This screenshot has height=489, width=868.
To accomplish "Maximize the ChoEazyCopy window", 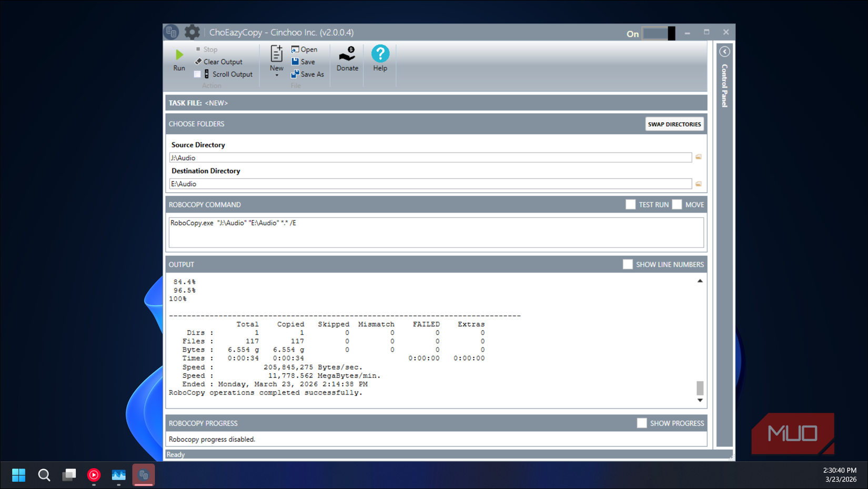I will [x=706, y=33].
